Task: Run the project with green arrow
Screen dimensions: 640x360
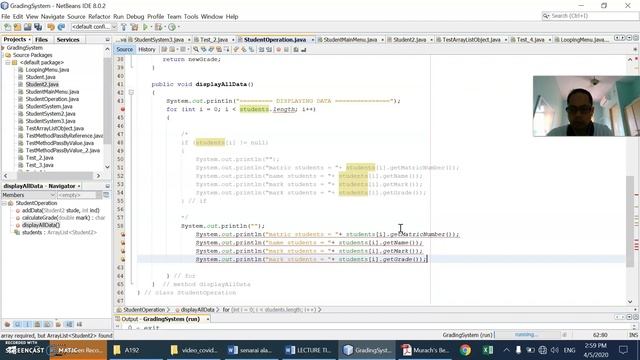Action: (145, 27)
